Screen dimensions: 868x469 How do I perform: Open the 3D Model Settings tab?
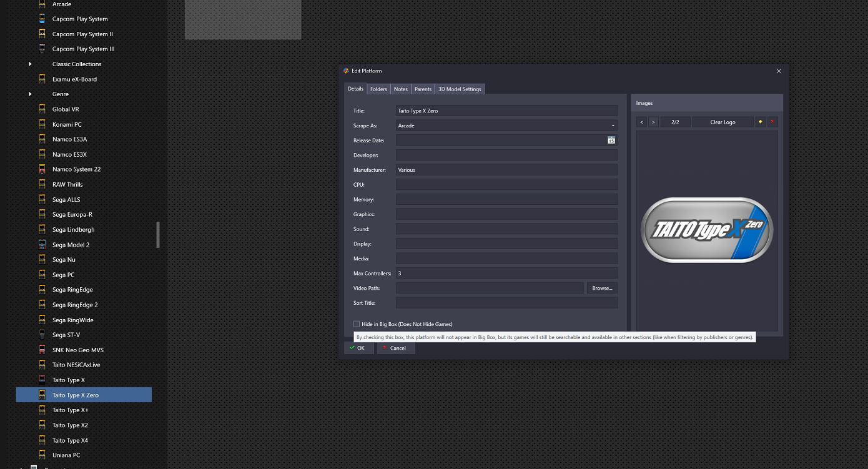pos(460,89)
